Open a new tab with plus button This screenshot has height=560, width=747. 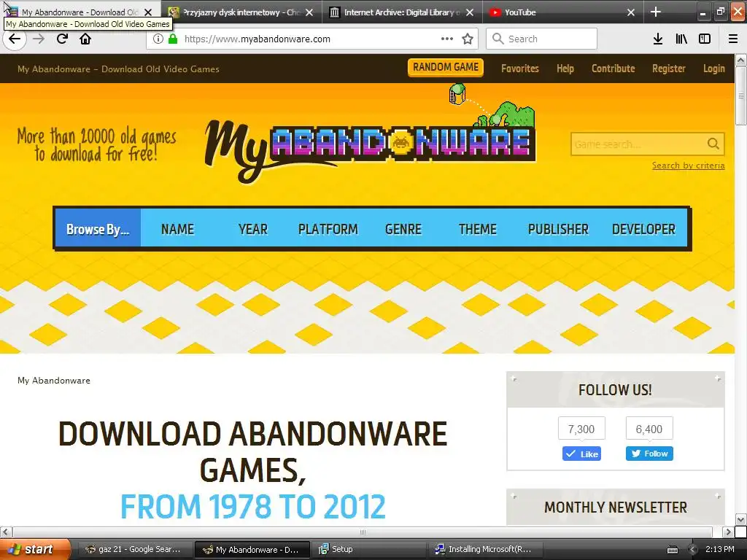(x=656, y=12)
